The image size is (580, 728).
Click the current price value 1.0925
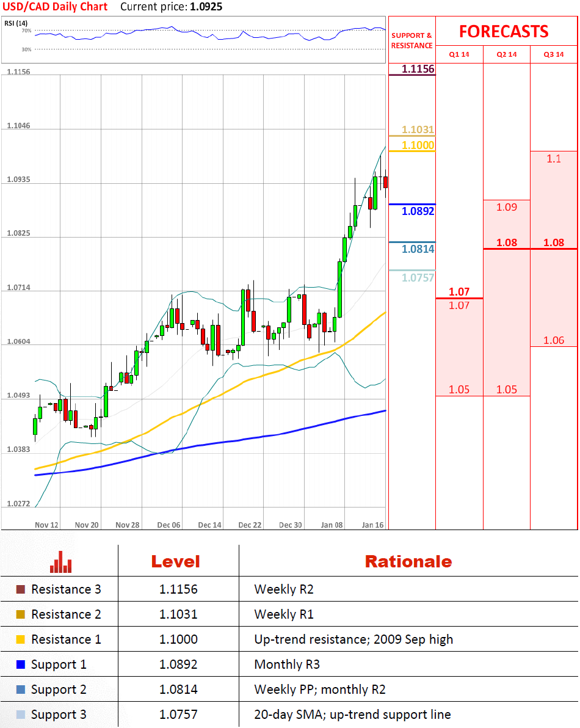click(206, 7)
